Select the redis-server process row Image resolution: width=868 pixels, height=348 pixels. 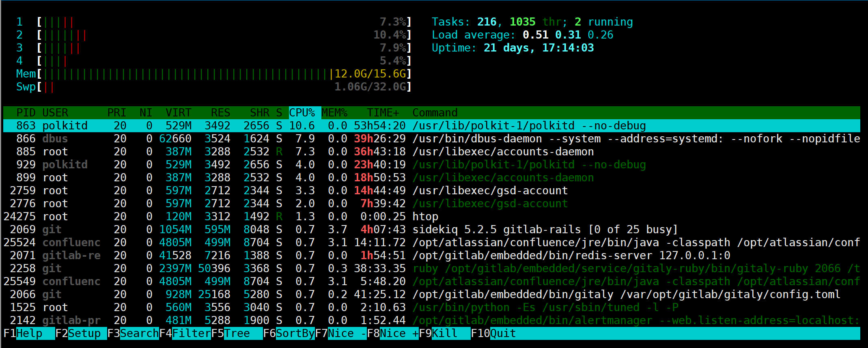pyautogui.click(x=432, y=256)
